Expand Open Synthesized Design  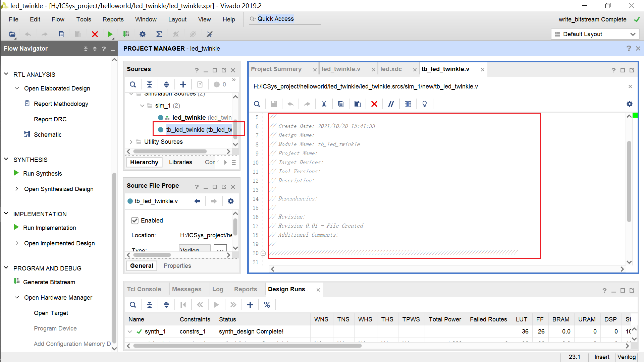(x=17, y=189)
